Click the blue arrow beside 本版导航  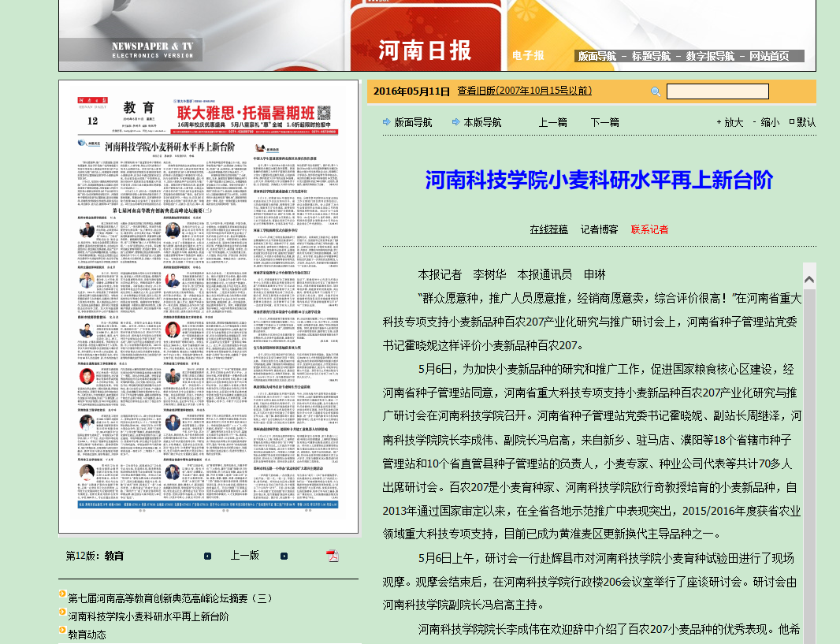tap(456, 122)
